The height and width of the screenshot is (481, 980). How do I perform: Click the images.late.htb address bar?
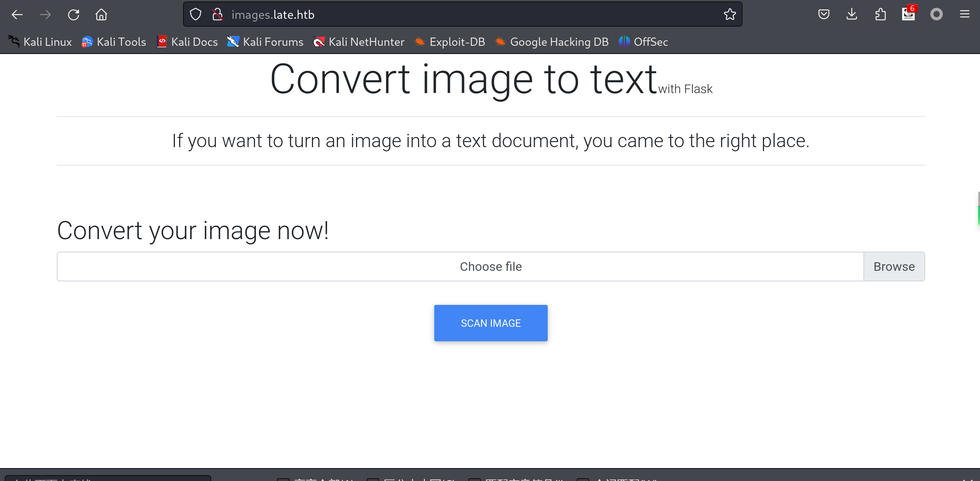(469, 15)
